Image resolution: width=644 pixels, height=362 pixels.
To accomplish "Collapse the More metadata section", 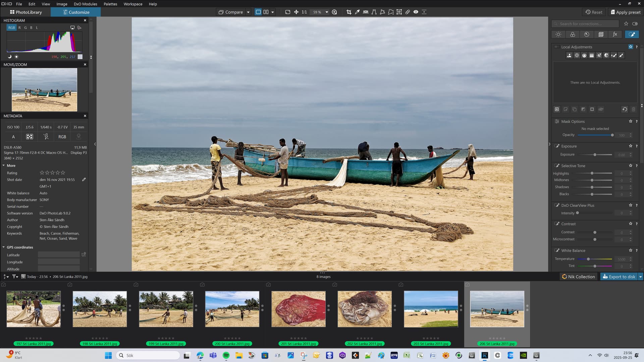I will (4, 166).
